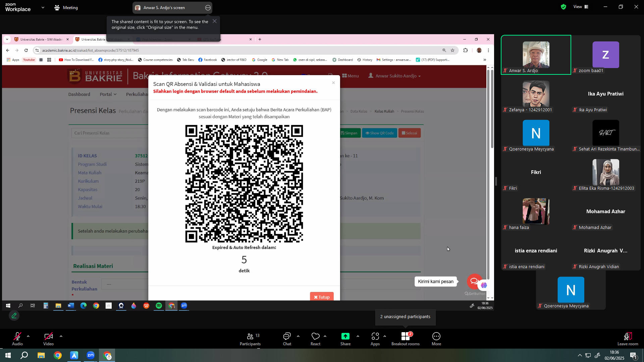Screen dimensions: 644x362
Task: Close the QR dialog with the x icon
Action: [x=333, y=83]
